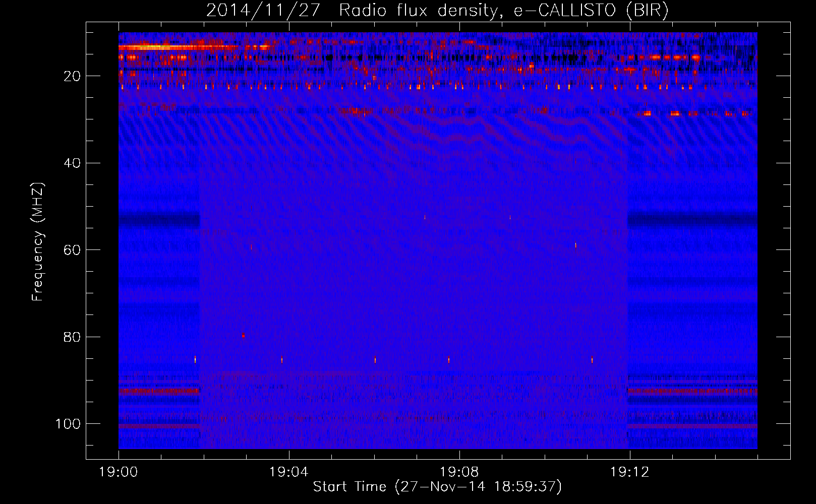
Task: Click the 'Frequency (MHZ)' y-axis label
Action: coord(38,242)
